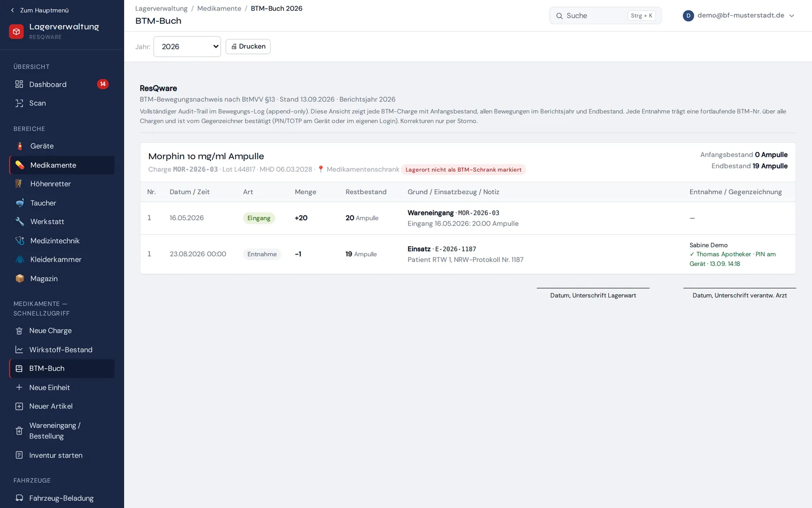Image resolution: width=812 pixels, height=508 pixels.
Task: Click the search magnifier icon
Action: (x=559, y=16)
